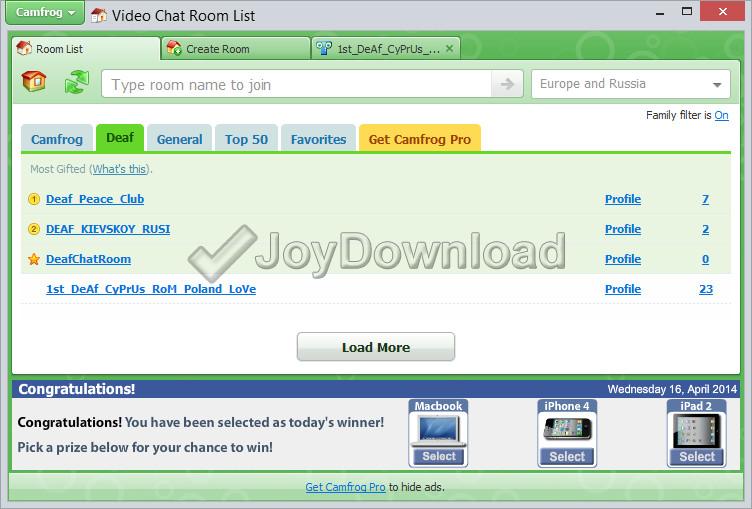Open the Top 50 category tab
The width and height of the screenshot is (752, 509).
coord(247,139)
